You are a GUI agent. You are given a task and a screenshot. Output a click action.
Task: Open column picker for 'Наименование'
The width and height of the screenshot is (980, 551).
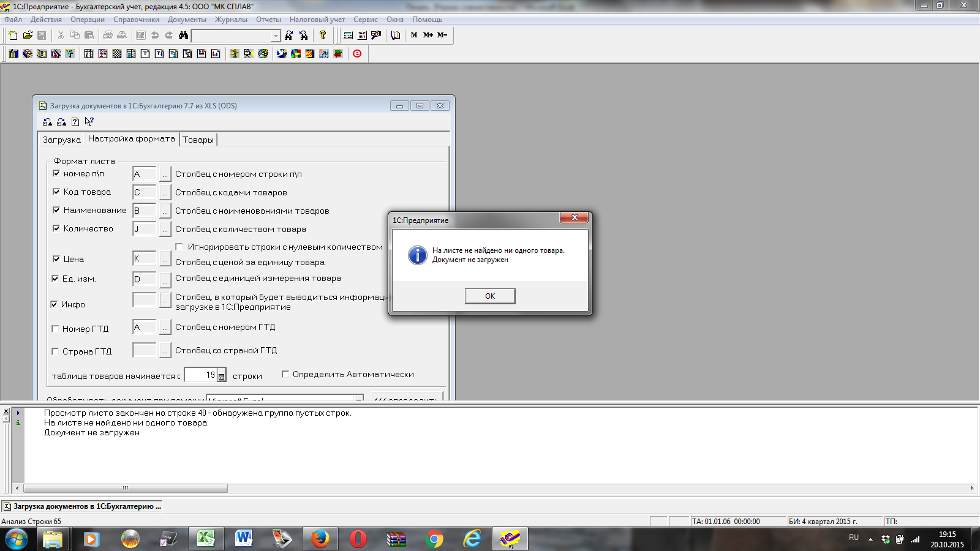tap(165, 211)
